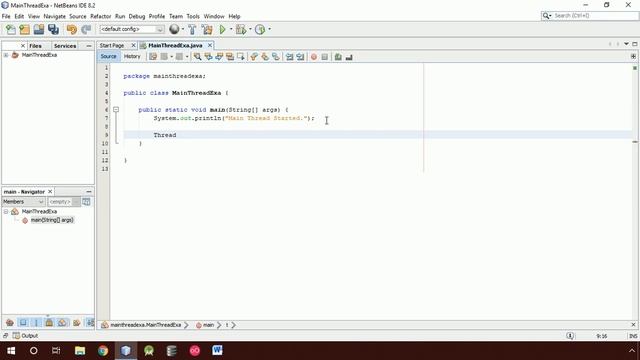Click the Find Selection magnifier icon

[198, 57]
